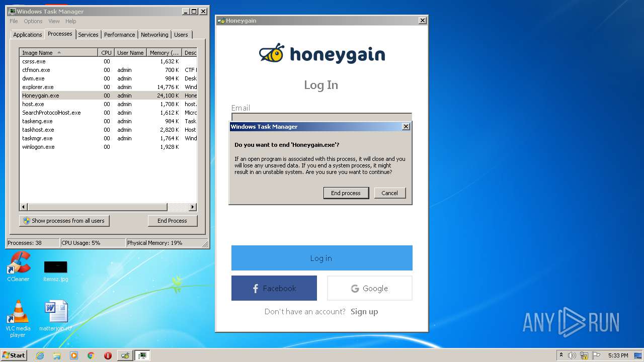The width and height of the screenshot is (644, 362).
Task: Show hidden system tray icons
Action: (x=561, y=355)
